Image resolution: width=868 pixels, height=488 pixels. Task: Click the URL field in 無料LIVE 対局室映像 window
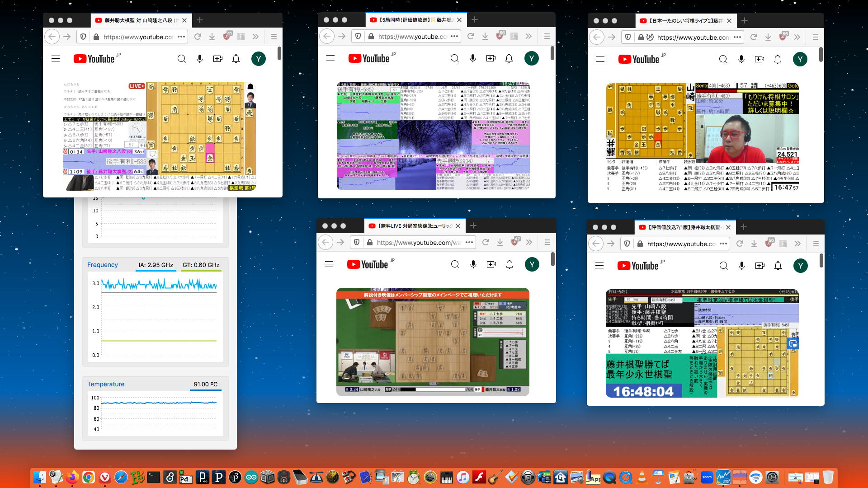pos(418,243)
